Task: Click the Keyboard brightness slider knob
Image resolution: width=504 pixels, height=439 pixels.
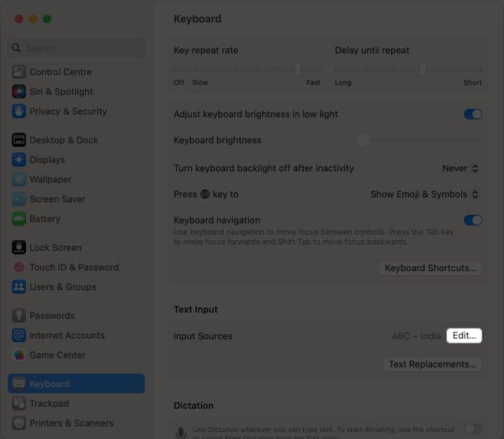Action: pos(363,140)
